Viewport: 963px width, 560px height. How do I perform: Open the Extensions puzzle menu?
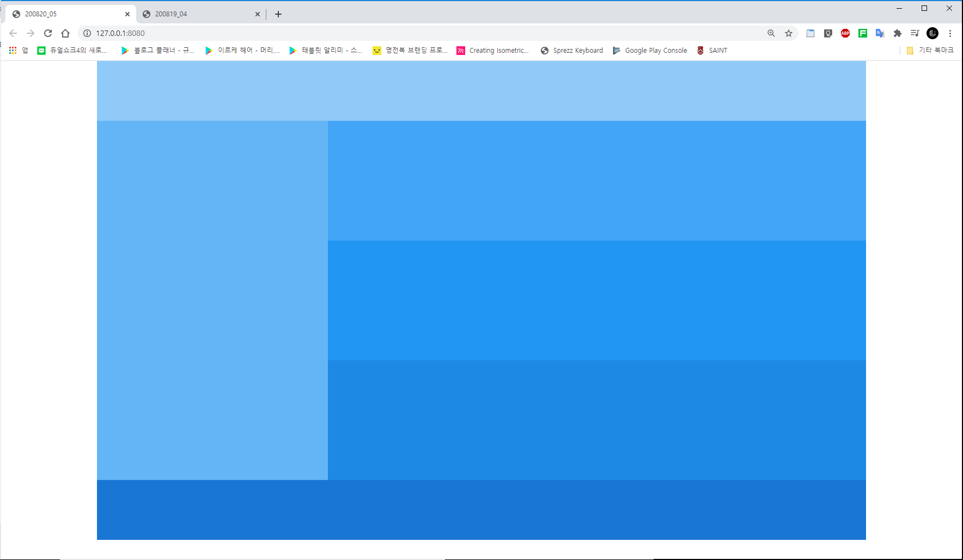(898, 33)
